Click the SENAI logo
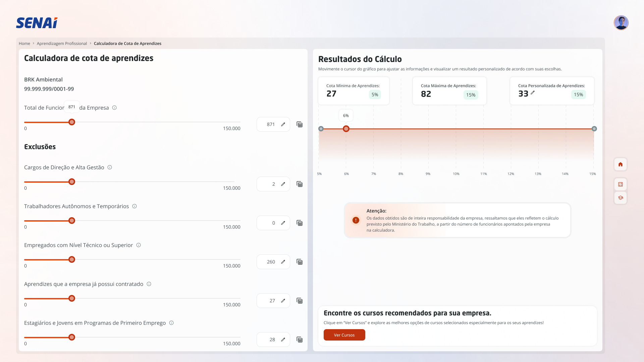 point(37,23)
